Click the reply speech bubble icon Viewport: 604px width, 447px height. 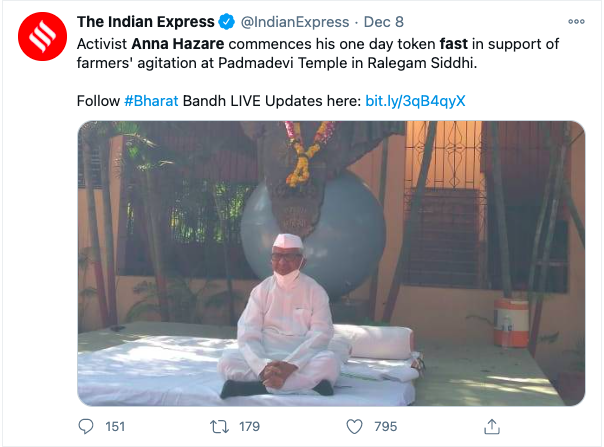pos(86,426)
